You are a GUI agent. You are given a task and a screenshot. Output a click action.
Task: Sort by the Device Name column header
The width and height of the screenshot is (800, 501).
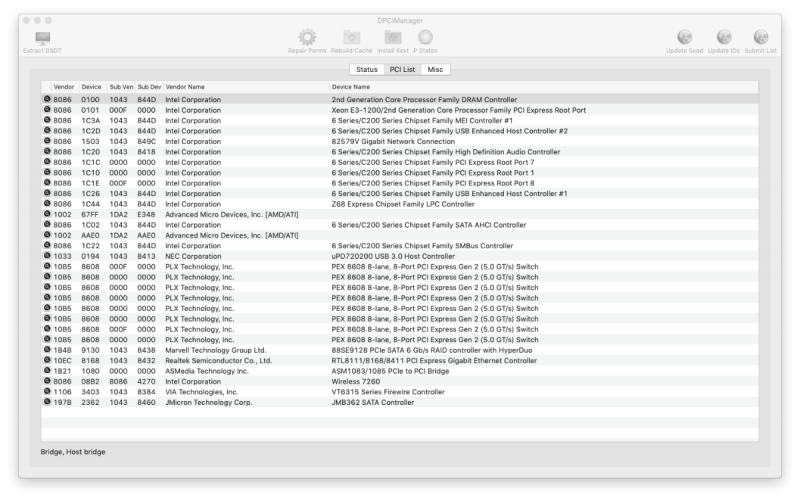(540, 87)
